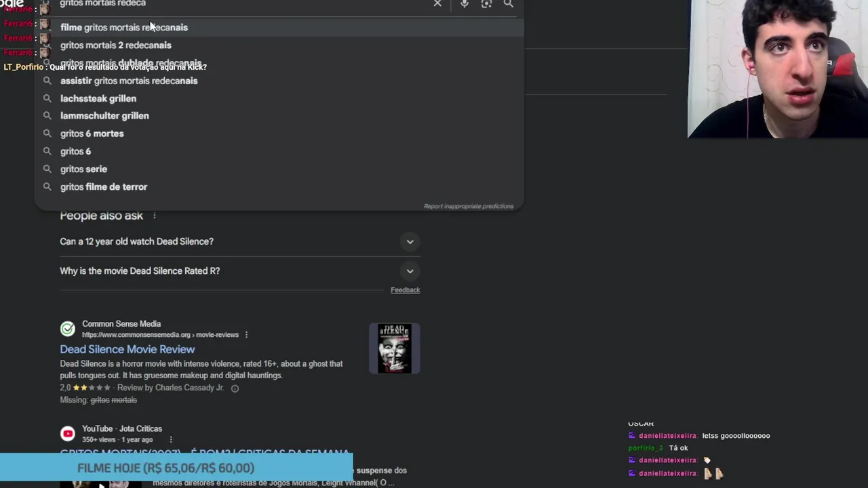
Task: Choose suggestion 'gritos serie'
Action: (279, 169)
